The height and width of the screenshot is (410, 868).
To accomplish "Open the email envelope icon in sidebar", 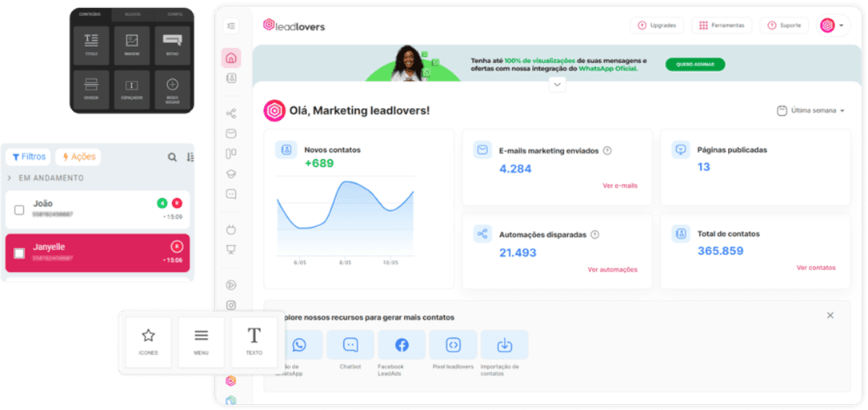I will coord(231,133).
